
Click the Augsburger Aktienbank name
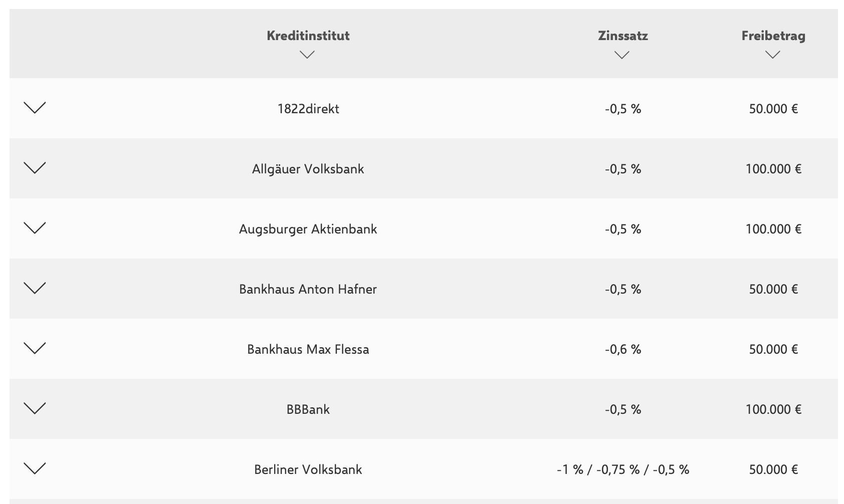(x=308, y=229)
